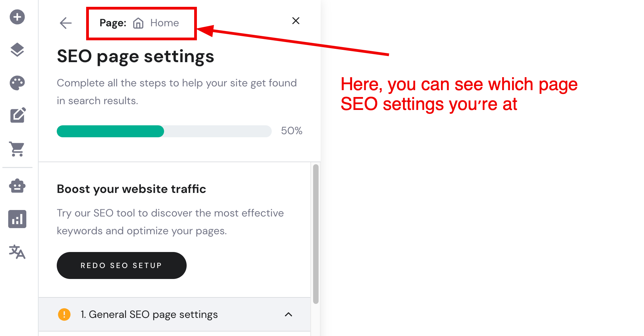The image size is (644, 336).
Task: Open the layers panel icon
Action: pyautogui.click(x=17, y=50)
